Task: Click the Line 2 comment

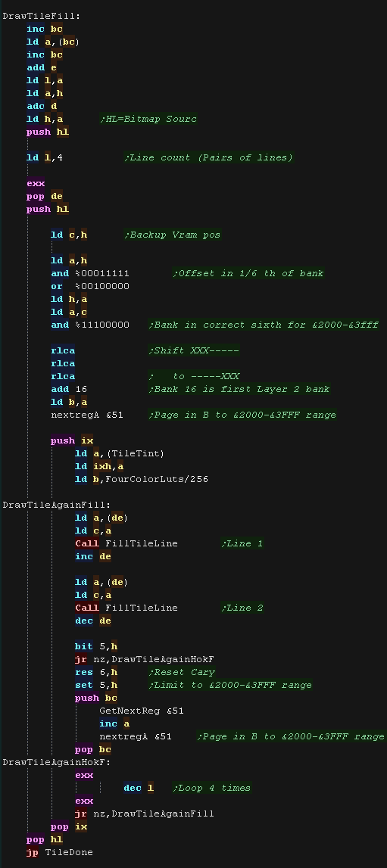Action: coord(242,608)
